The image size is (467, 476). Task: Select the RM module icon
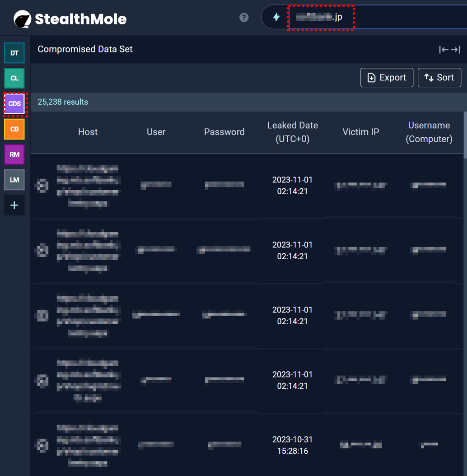coord(14,154)
